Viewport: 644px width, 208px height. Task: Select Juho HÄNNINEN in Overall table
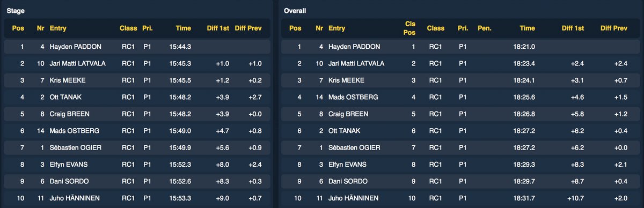(355, 198)
